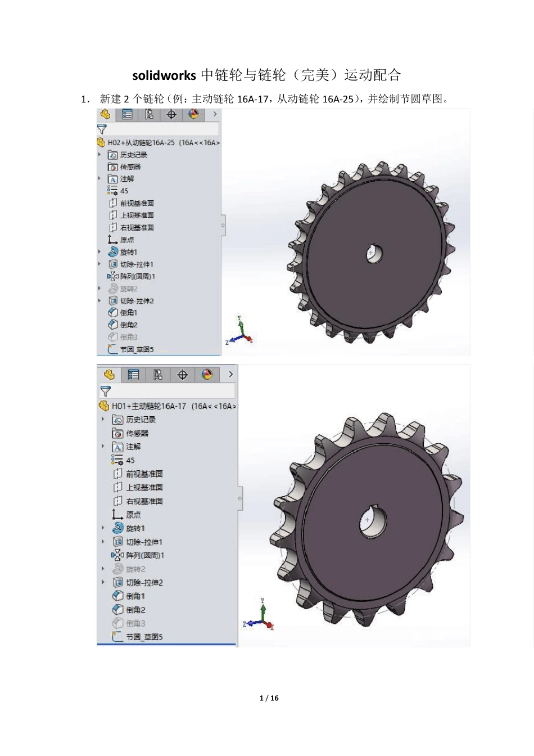534x756 pixels.
Task: Show more tabs arrow in 16A-17 panel
Action: tap(230, 374)
